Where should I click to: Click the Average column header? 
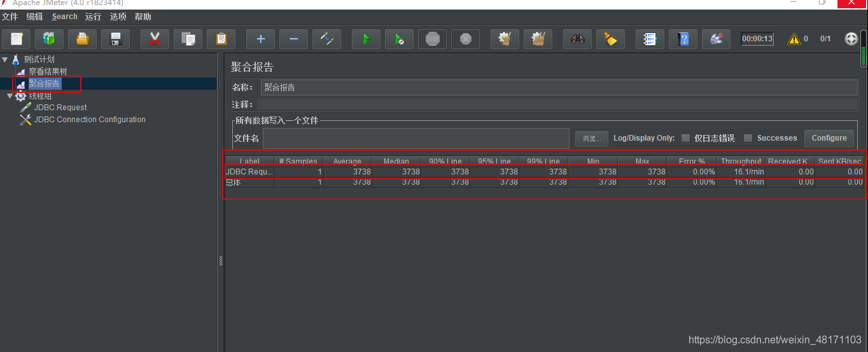tap(347, 161)
